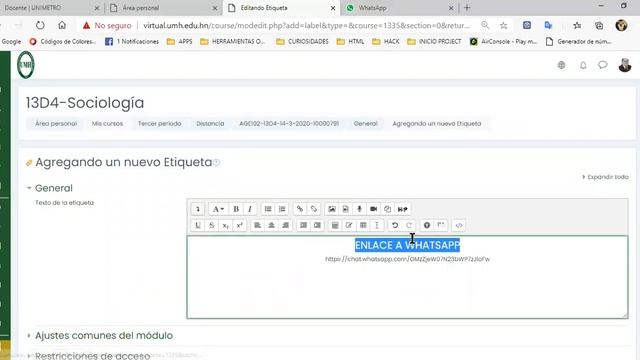Insert H5P content
The width and height of the screenshot is (640, 360).
(x=402, y=209)
